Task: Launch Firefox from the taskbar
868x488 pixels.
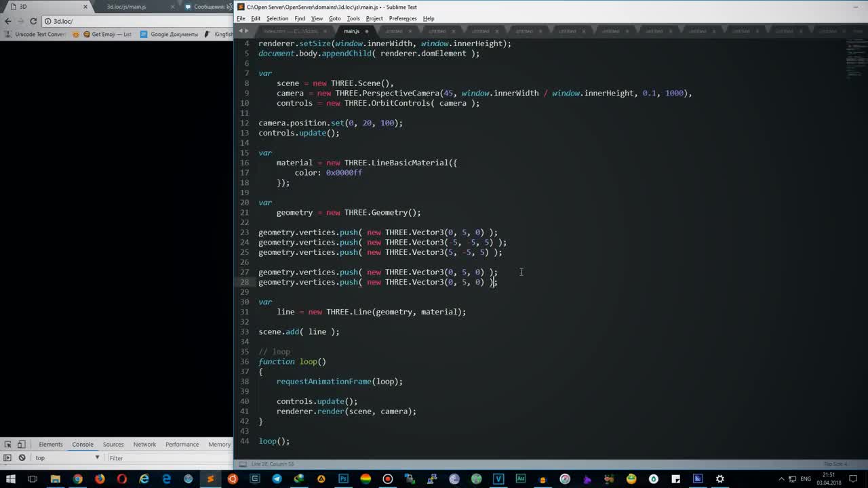Action: [x=100, y=479]
